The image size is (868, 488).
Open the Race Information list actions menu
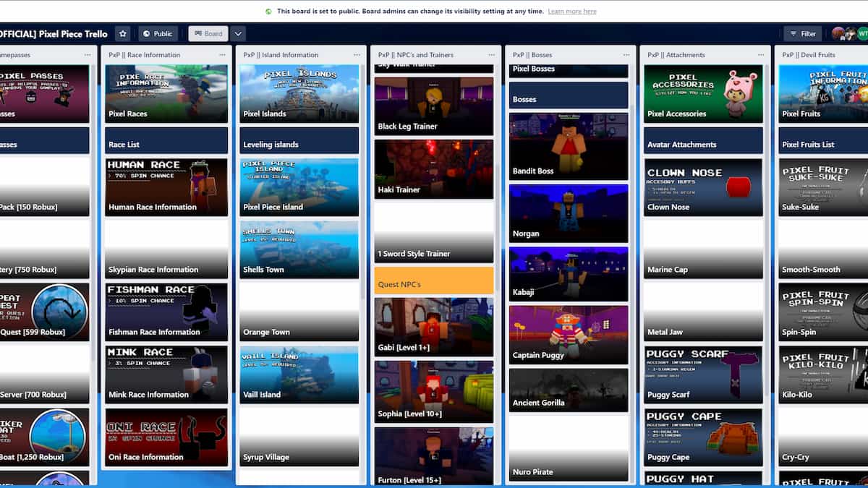222,55
